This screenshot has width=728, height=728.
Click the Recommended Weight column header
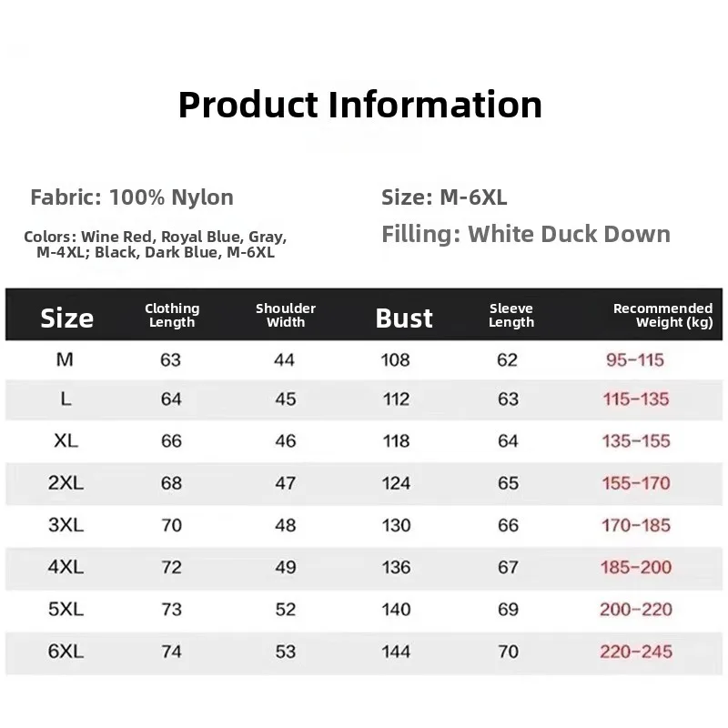tap(662, 315)
